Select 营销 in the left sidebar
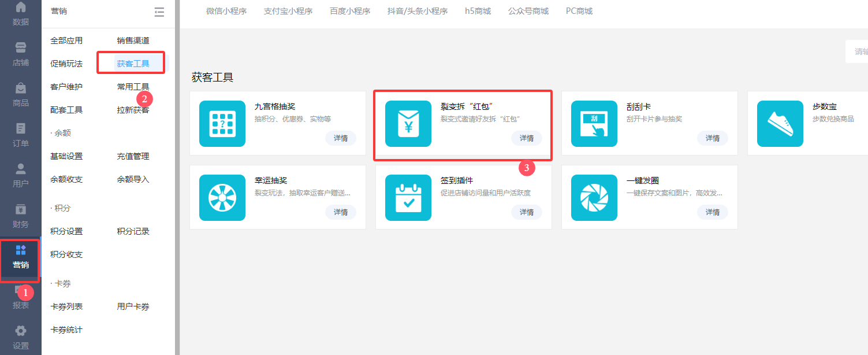Image resolution: width=868 pixels, height=355 pixels. (x=21, y=257)
